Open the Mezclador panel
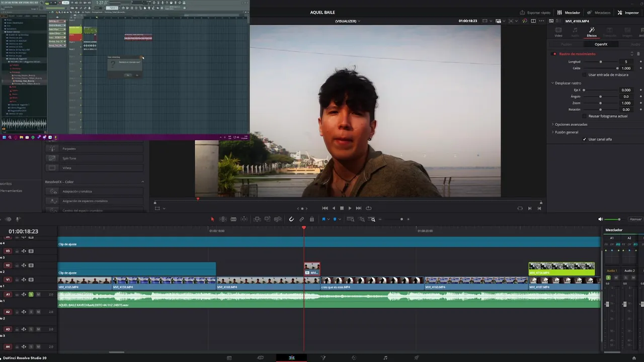The height and width of the screenshot is (362, 644). click(x=569, y=13)
